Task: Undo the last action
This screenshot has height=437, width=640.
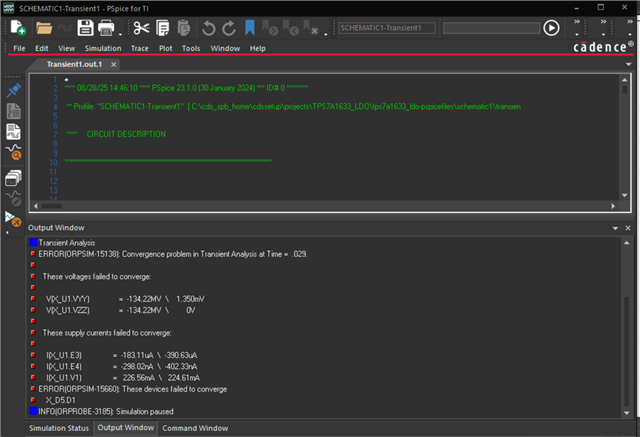Action: [208, 28]
